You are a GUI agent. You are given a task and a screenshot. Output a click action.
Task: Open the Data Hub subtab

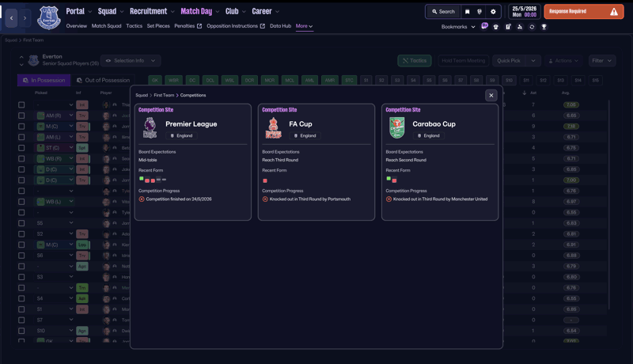[280, 26]
